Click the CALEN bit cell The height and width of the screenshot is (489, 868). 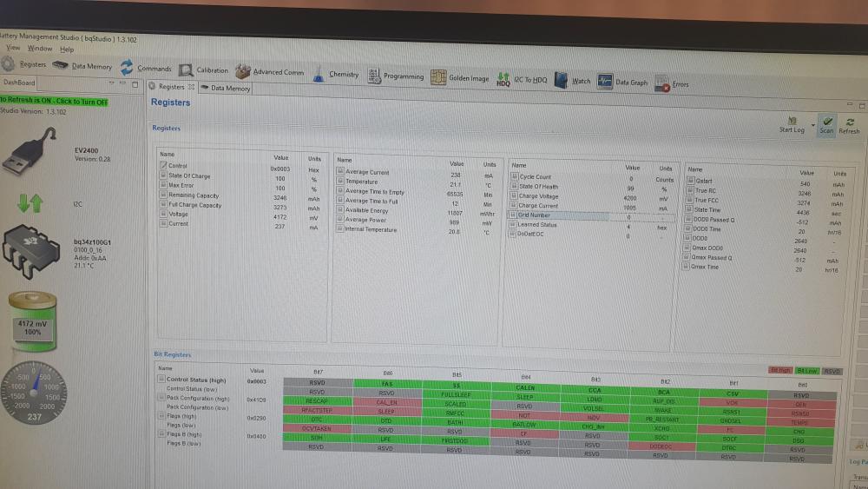[525, 387]
